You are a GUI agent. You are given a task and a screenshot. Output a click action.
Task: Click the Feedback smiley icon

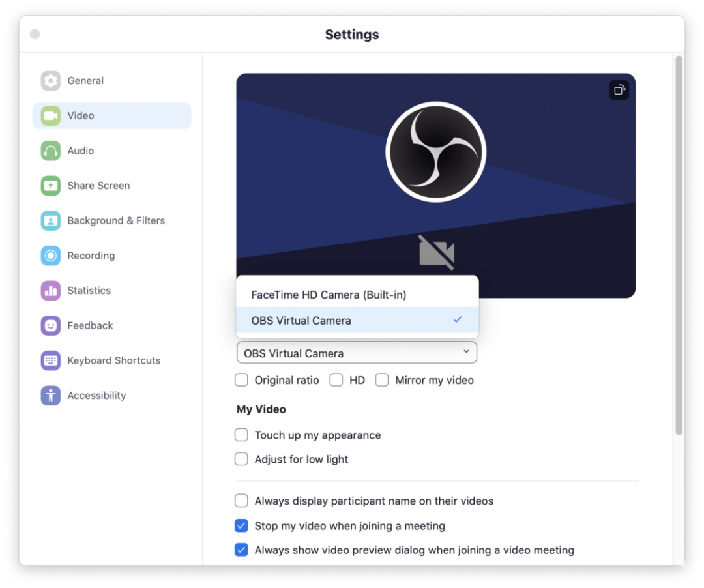point(50,326)
